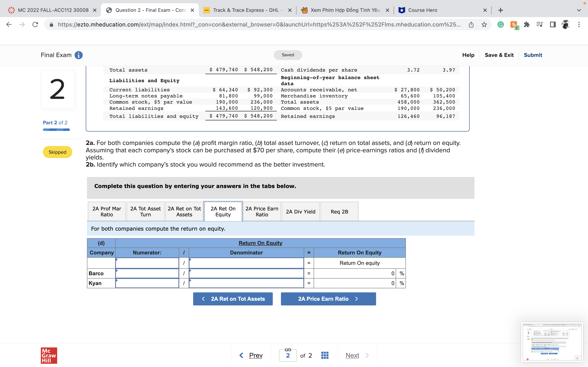
Task: Click Save & Exit
Action: pos(499,55)
